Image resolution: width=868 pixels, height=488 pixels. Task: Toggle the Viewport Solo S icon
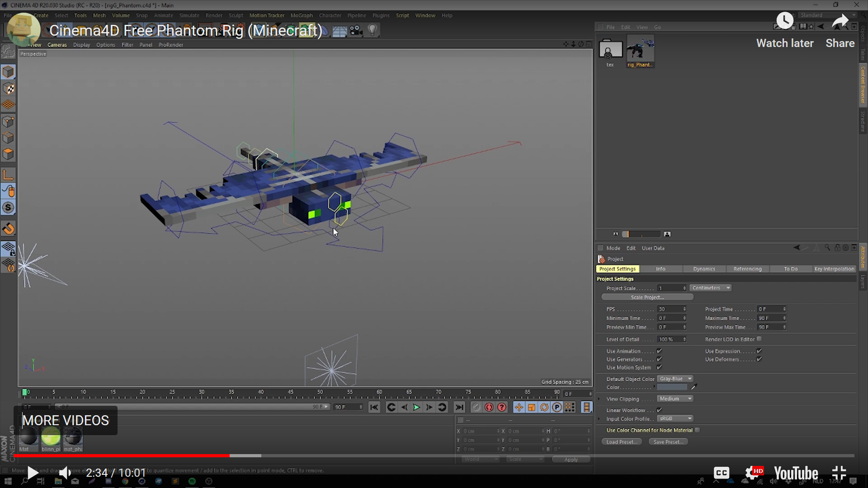tap(8, 207)
